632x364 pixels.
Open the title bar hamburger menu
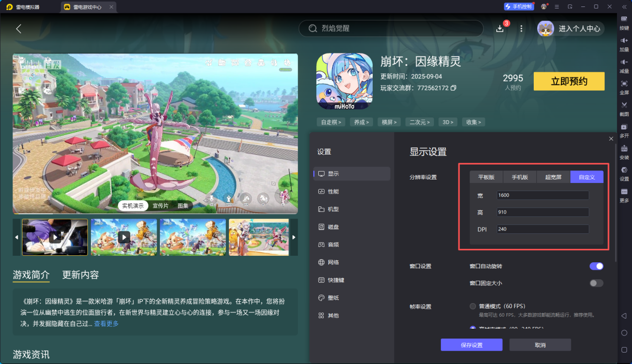coord(557,6)
